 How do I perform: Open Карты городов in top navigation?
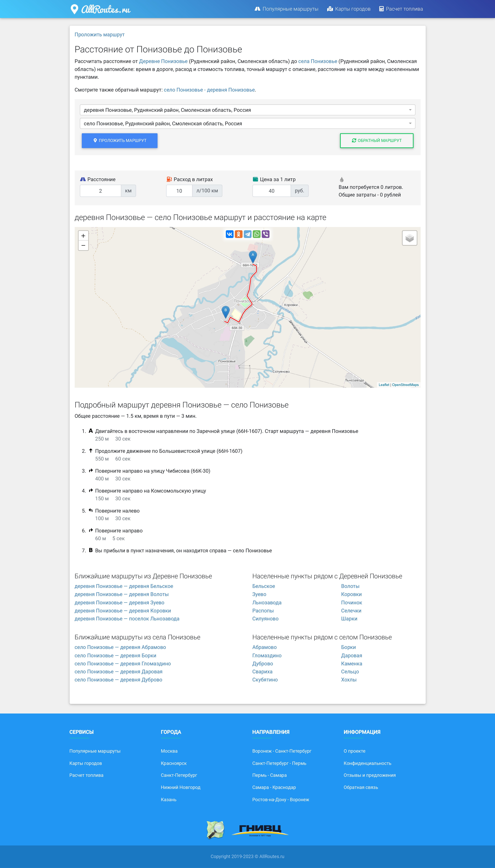click(x=349, y=9)
